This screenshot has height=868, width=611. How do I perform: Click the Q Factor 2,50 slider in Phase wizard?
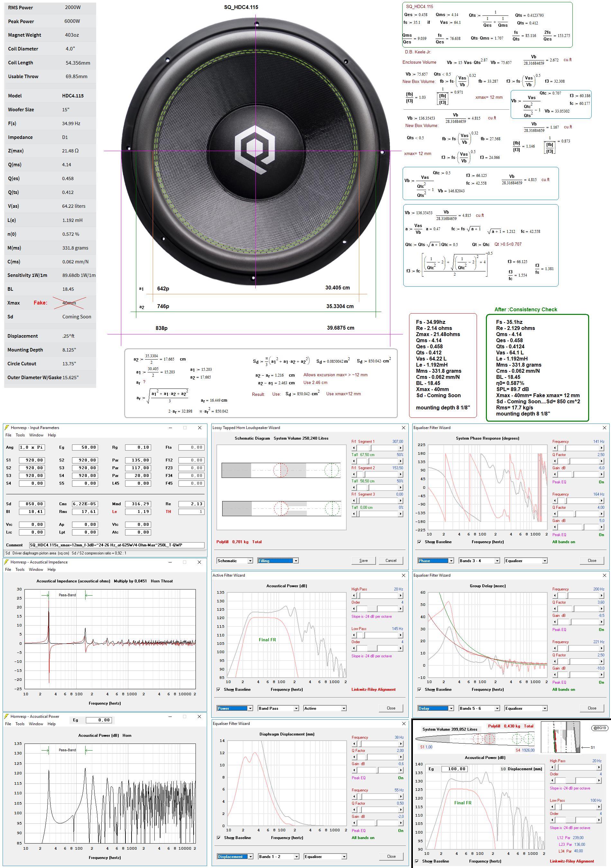click(x=578, y=461)
